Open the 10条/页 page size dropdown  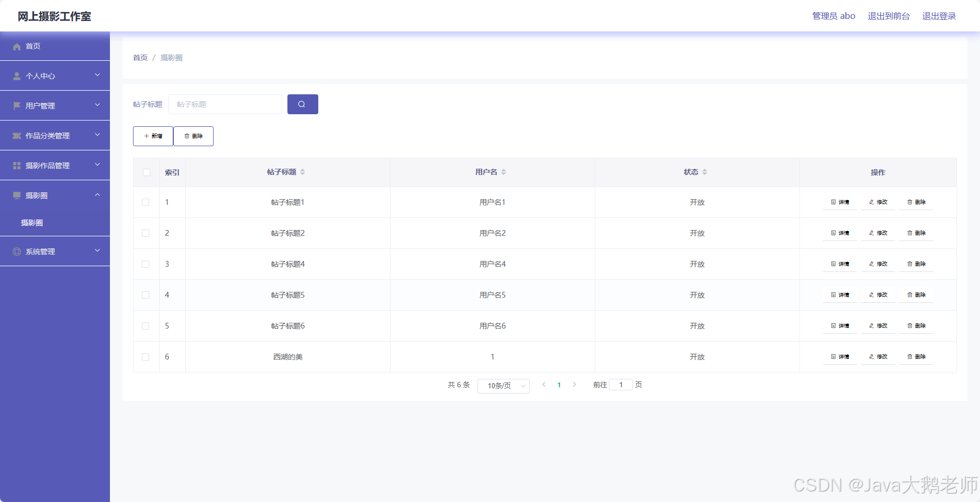point(504,386)
